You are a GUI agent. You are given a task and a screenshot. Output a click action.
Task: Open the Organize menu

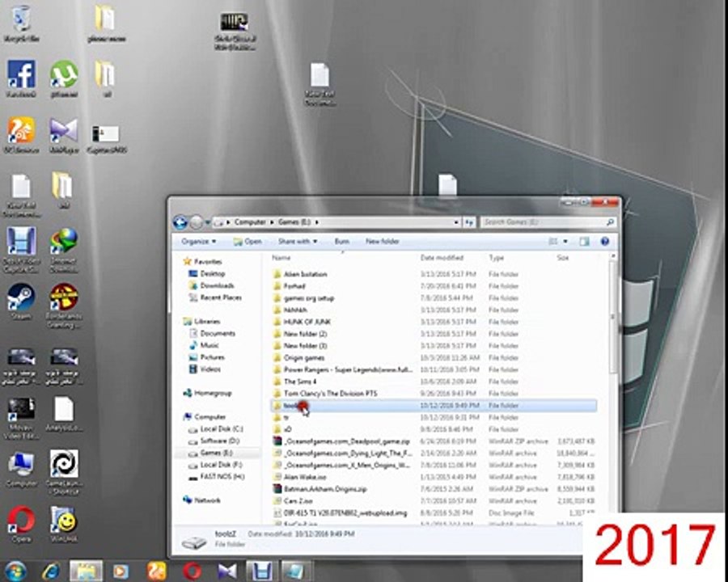tap(199, 242)
